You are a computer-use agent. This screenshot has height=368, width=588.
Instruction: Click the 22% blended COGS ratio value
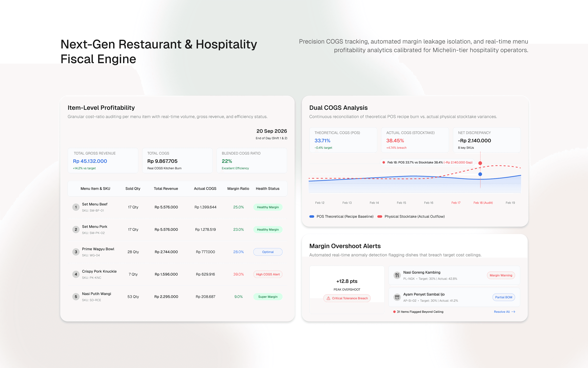227,161
